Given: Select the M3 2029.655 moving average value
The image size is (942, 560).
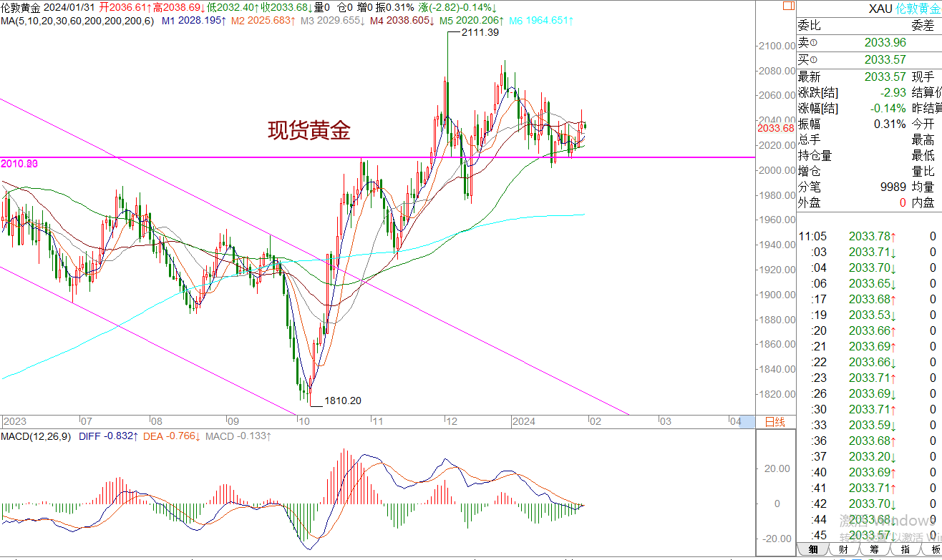Looking at the screenshot, I should click(x=333, y=21).
